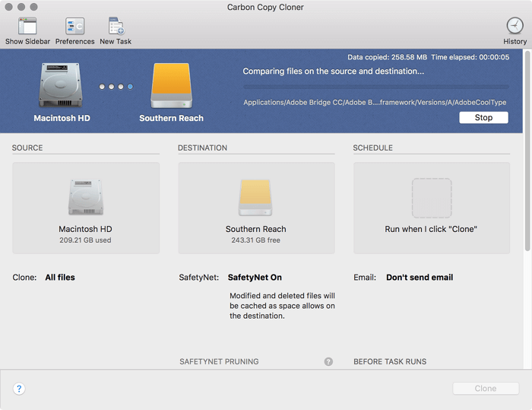Click the progress dots between drives

pyautogui.click(x=116, y=87)
